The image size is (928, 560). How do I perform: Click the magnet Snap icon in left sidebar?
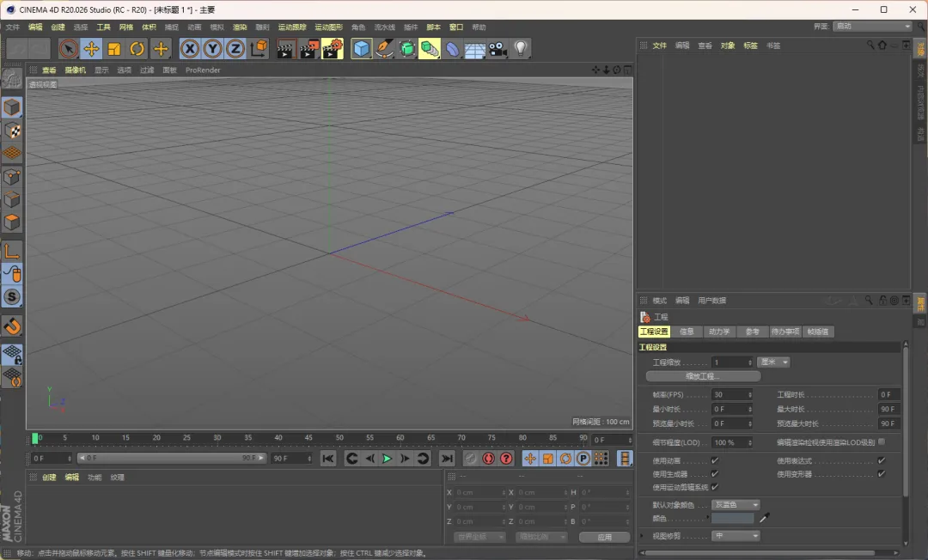[12, 326]
